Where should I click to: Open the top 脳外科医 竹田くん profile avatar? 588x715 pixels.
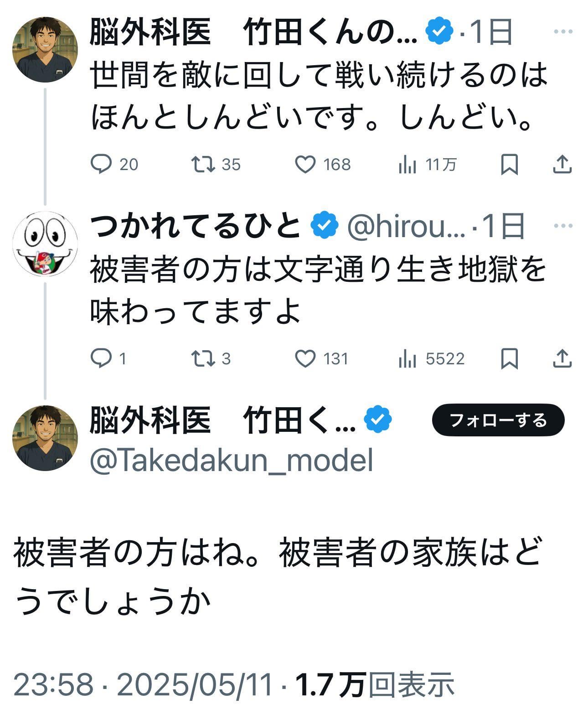[x=45, y=49]
